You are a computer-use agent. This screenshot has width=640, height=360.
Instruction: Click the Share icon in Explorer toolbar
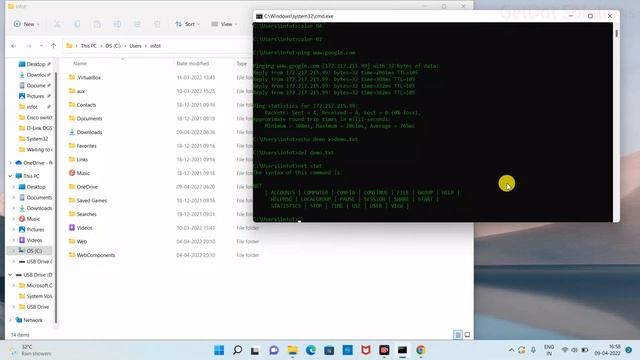pos(137,24)
